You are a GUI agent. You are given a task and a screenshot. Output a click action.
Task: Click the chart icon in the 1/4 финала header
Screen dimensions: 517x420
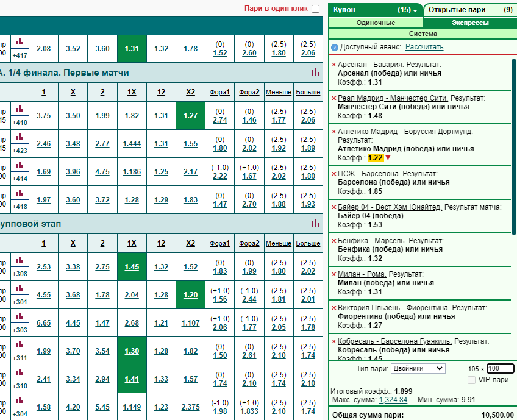[x=316, y=72]
